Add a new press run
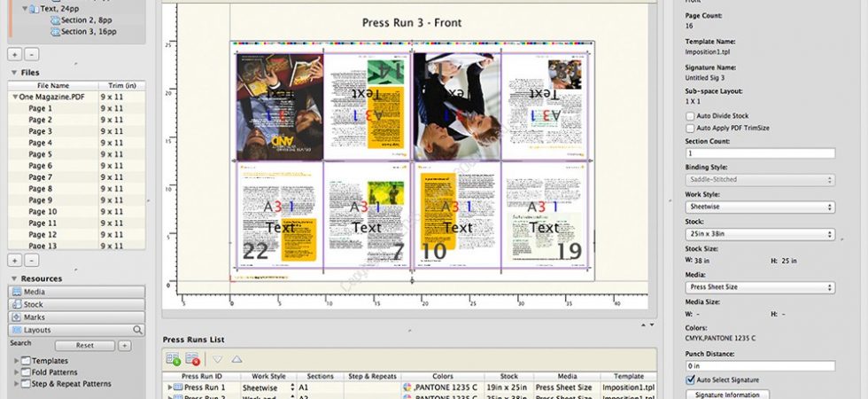 [x=174, y=360]
